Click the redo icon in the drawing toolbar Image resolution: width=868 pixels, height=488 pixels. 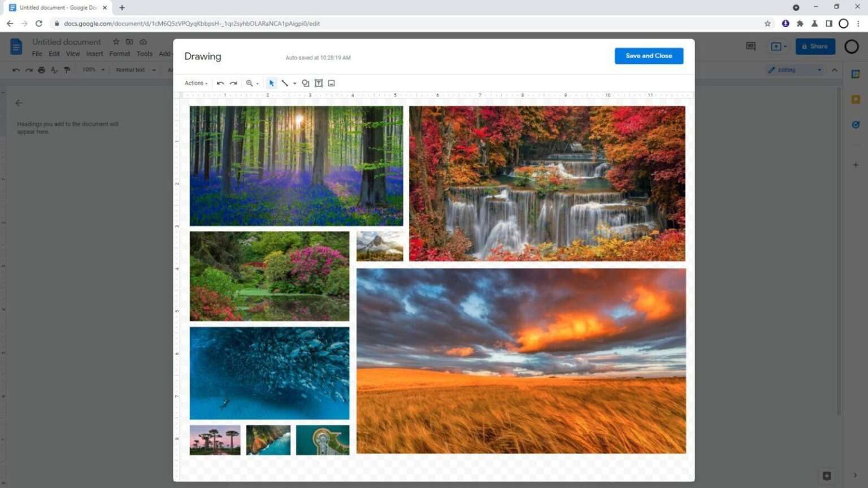click(233, 83)
